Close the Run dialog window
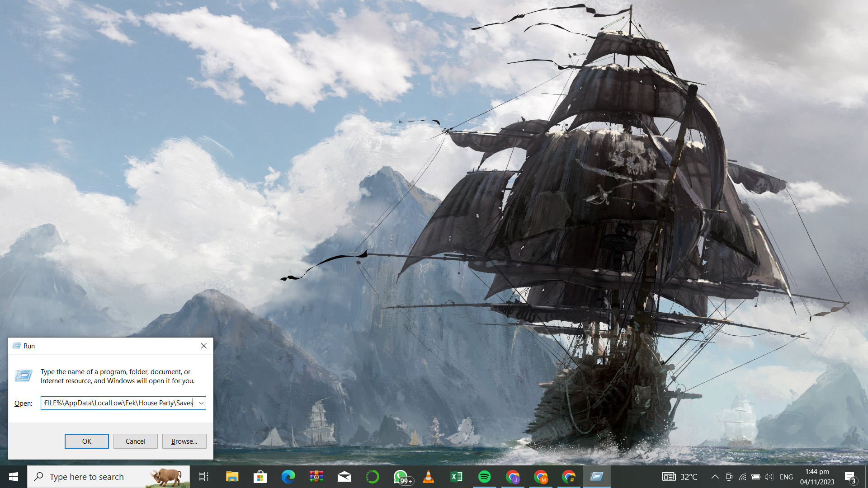868x488 pixels. pyautogui.click(x=204, y=346)
